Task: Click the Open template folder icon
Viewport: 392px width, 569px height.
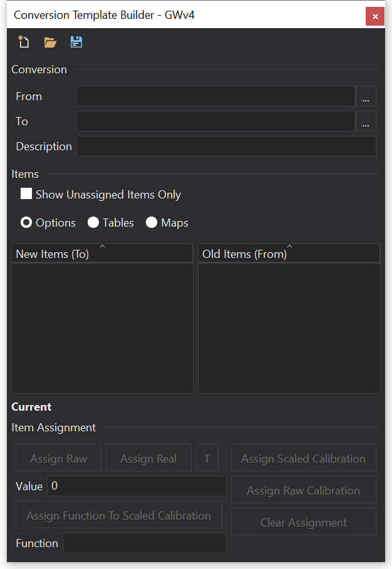Action: (x=50, y=43)
